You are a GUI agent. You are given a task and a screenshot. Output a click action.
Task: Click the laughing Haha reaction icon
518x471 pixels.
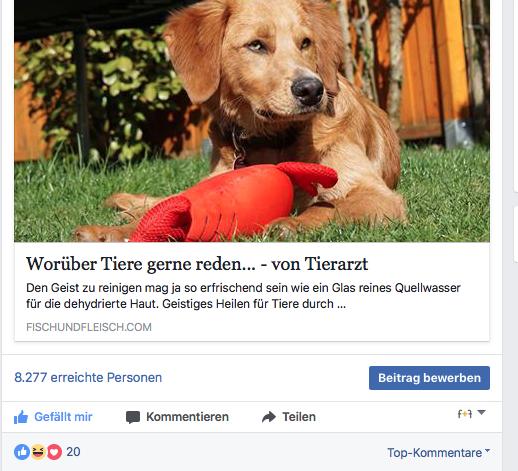[38, 452]
